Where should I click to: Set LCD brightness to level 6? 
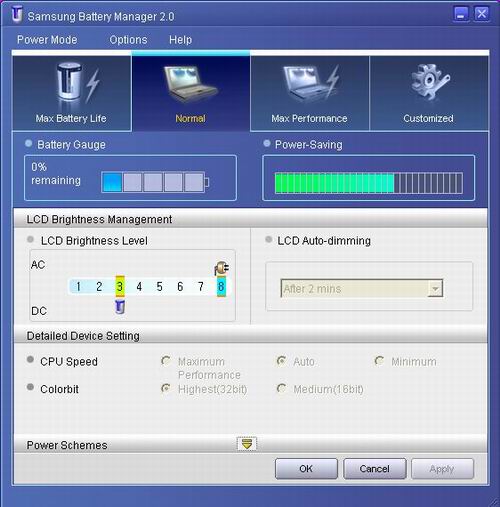pyautogui.click(x=180, y=286)
